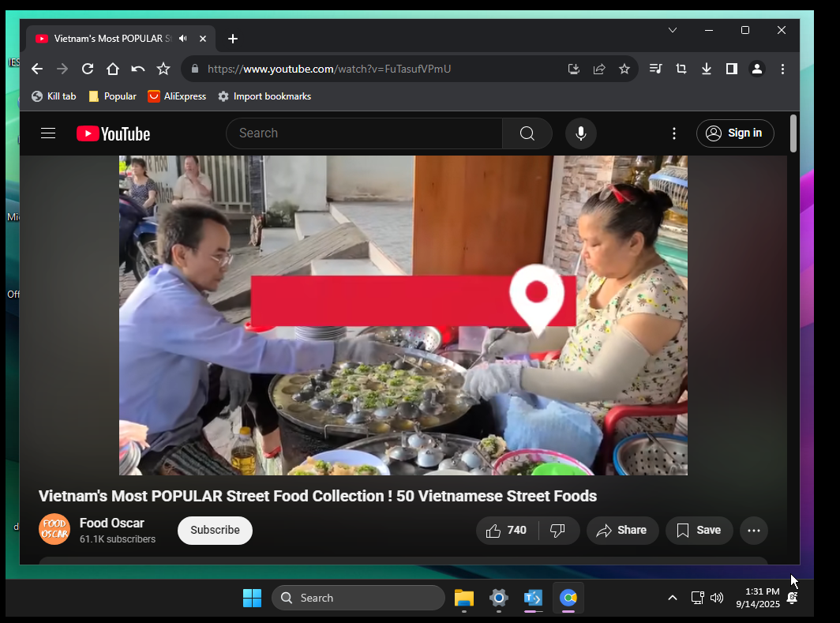Like the video with 740 likes
The height and width of the screenshot is (623, 840).
(x=506, y=531)
